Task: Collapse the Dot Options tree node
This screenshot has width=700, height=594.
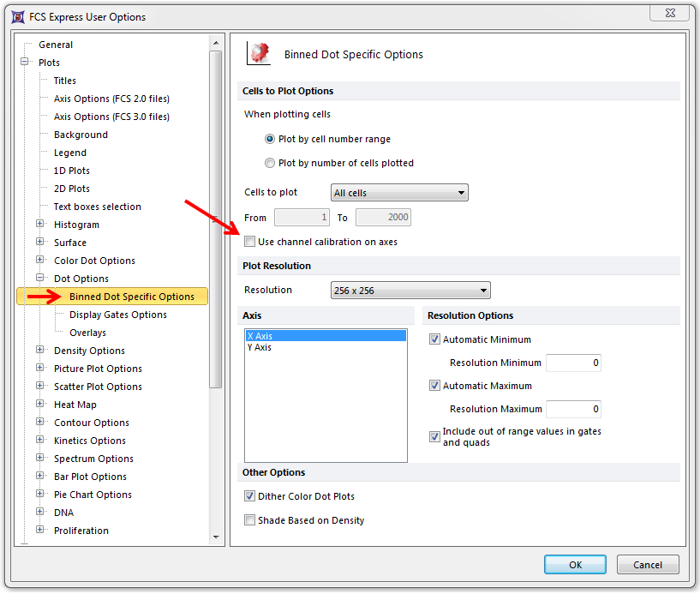Action: click(x=40, y=279)
